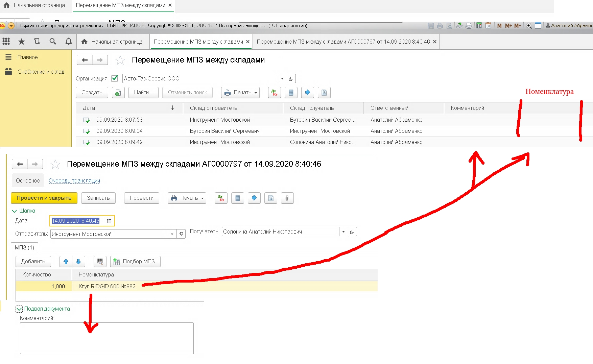593x364 pixels.
Task: Open the history icon in toolbar
Action: [37, 42]
